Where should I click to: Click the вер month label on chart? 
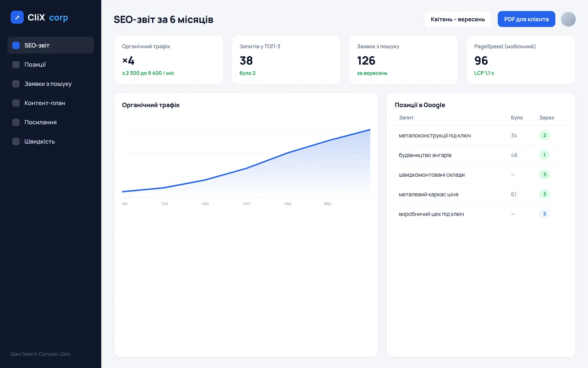click(327, 203)
